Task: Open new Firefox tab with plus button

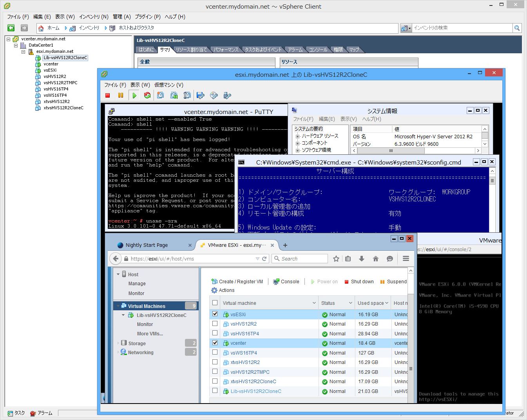Action: click(285, 245)
